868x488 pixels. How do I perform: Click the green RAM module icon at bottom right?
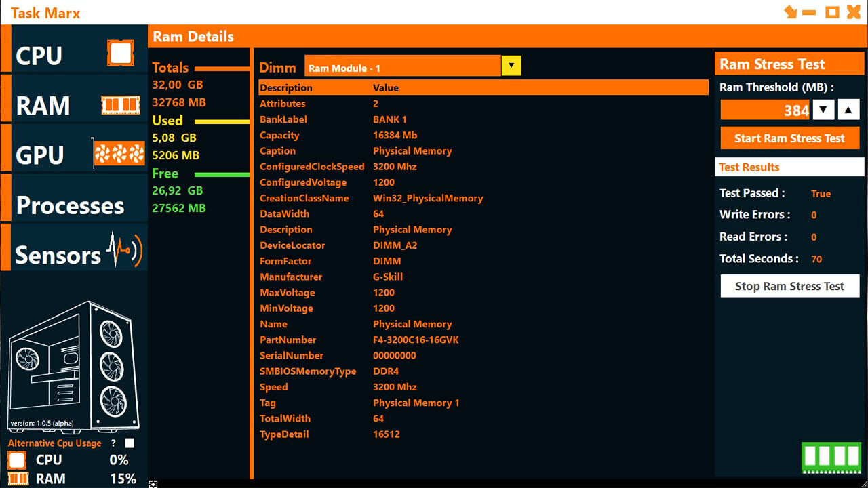(830, 457)
